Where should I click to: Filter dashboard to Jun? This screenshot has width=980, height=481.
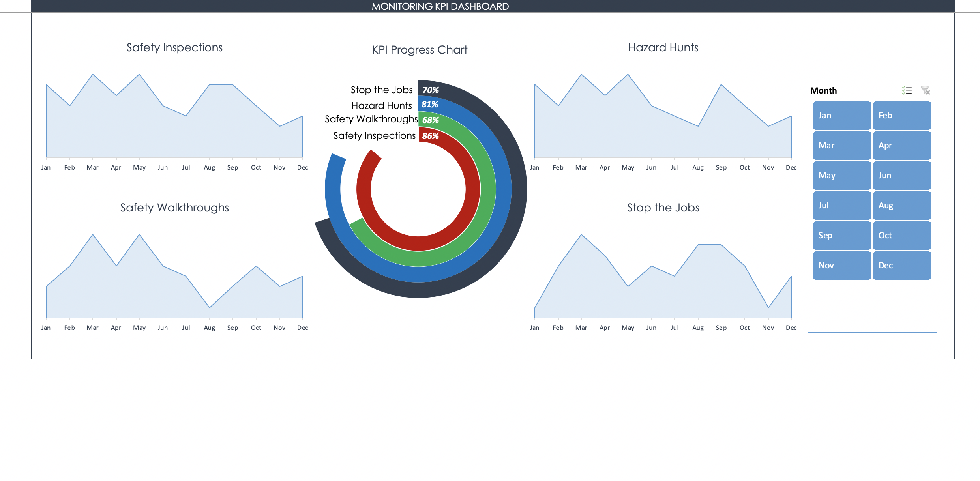pyautogui.click(x=901, y=176)
